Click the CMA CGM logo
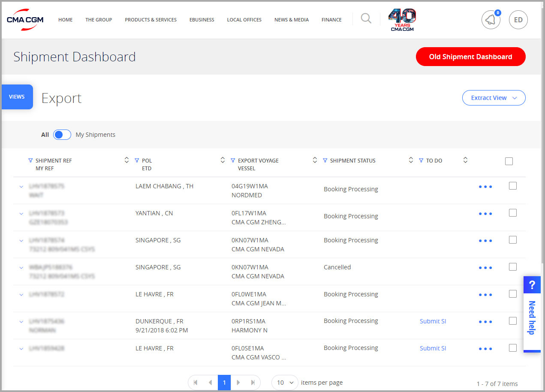Image resolution: width=545 pixels, height=392 pixels. click(x=25, y=20)
